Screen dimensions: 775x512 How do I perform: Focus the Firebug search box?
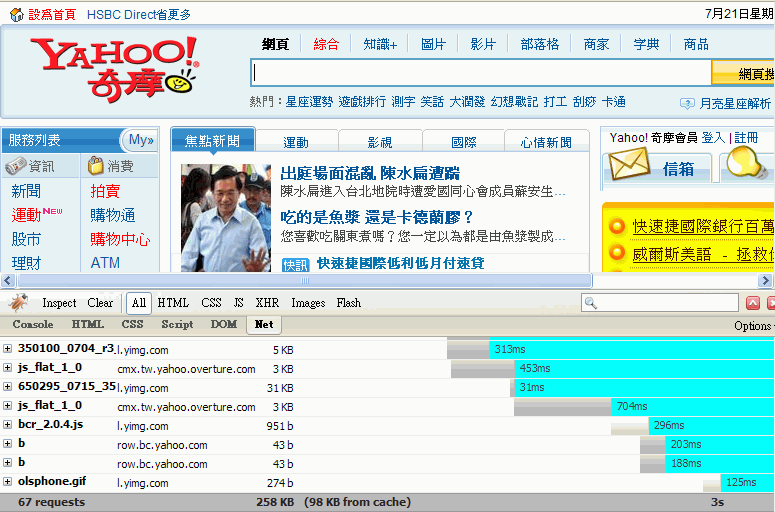click(660, 302)
